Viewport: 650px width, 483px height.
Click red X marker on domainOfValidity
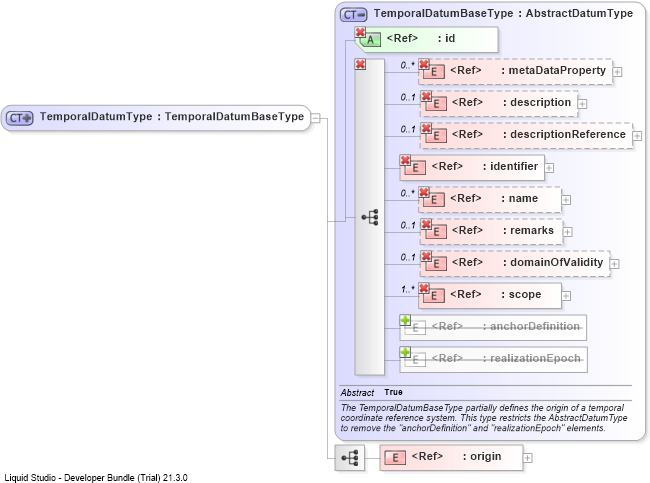coord(426,256)
